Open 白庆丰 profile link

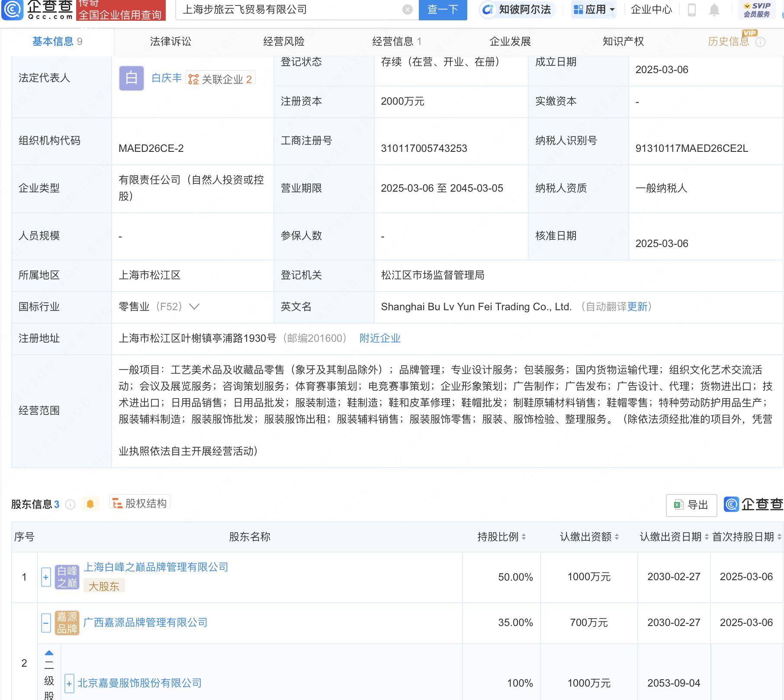coord(167,78)
